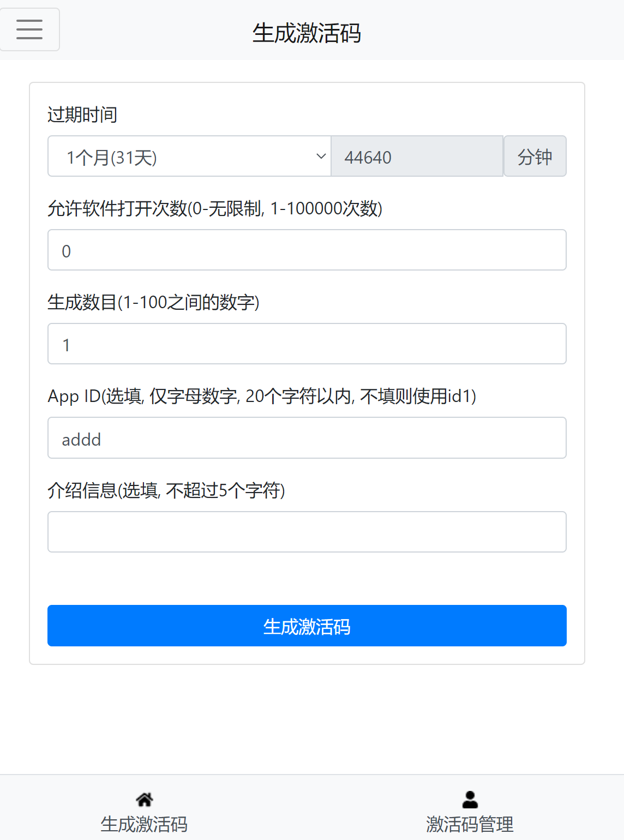
Task: Click the 生成激活码 page title in header
Action: [307, 33]
